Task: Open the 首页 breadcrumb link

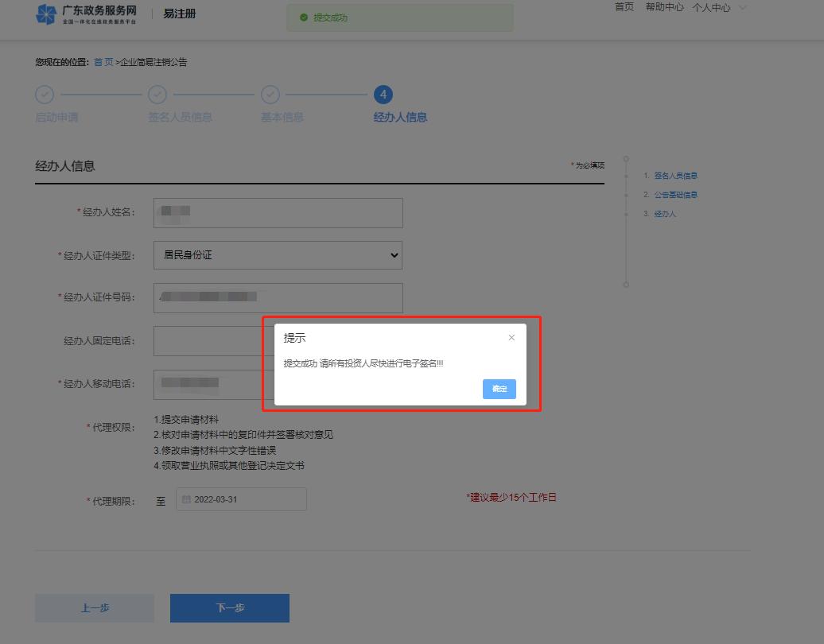Action: coord(103,60)
